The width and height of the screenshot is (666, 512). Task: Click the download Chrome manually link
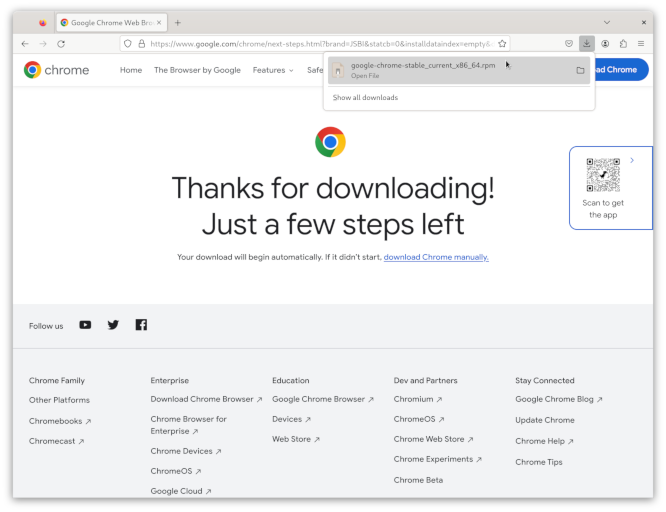coord(436,257)
